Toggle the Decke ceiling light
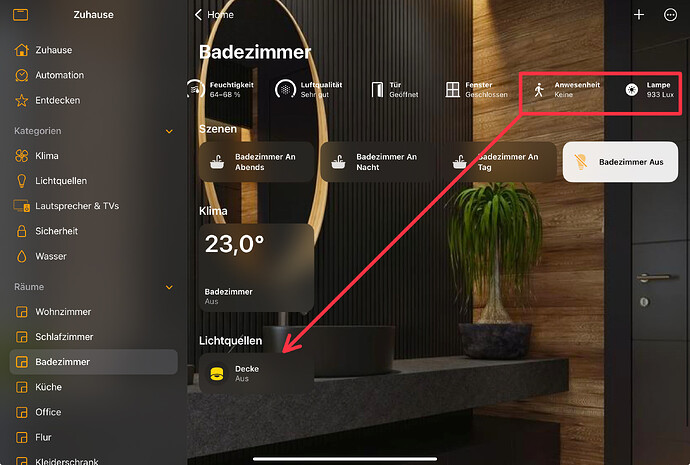 [257, 373]
